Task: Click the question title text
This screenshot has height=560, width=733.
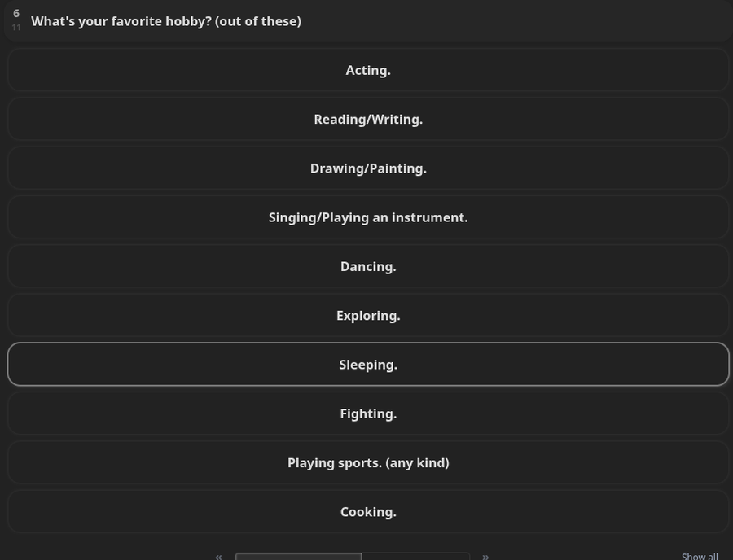Action: pos(166,21)
